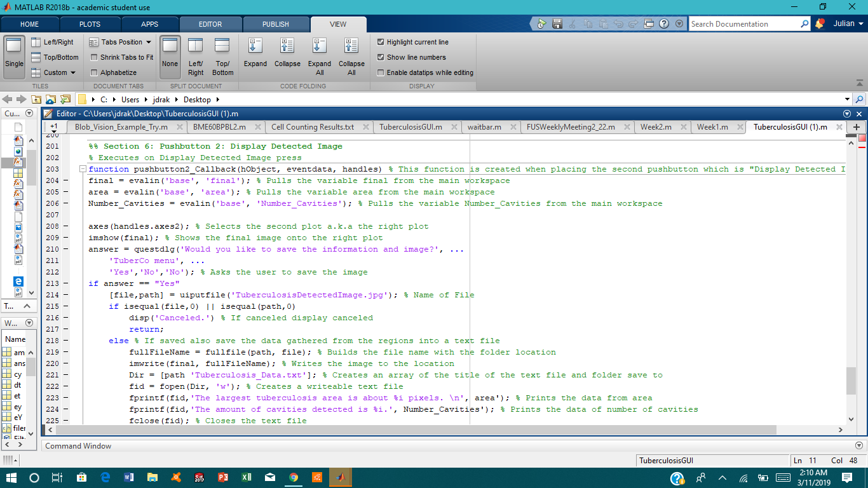Image resolution: width=868 pixels, height=488 pixels.
Task: Click the Switch Windows icon
Action: click(649, 24)
